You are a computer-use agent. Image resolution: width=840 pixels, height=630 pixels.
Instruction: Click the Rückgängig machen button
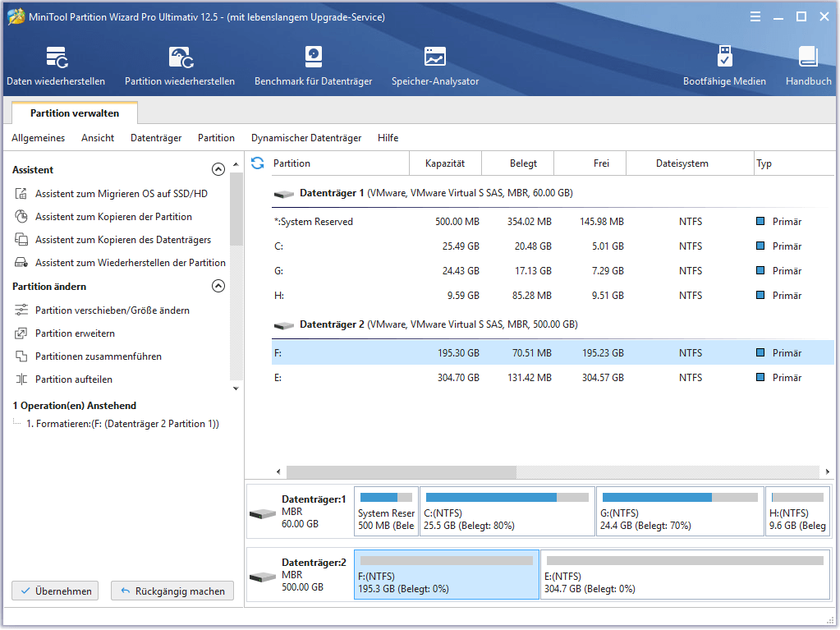point(172,591)
